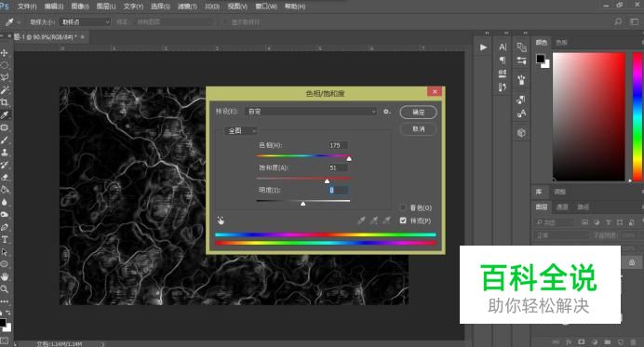Click the on-image adjustment hand icon
This screenshot has height=347, width=644.
click(x=221, y=220)
